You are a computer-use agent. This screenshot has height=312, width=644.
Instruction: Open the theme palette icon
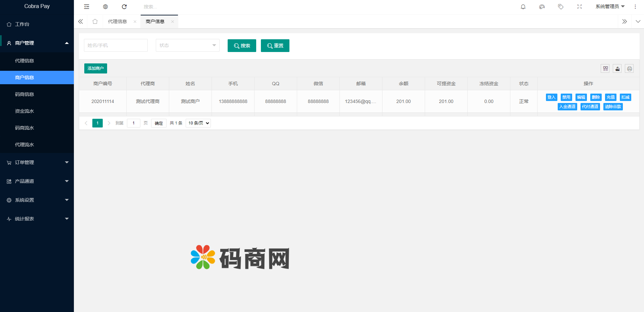(542, 7)
